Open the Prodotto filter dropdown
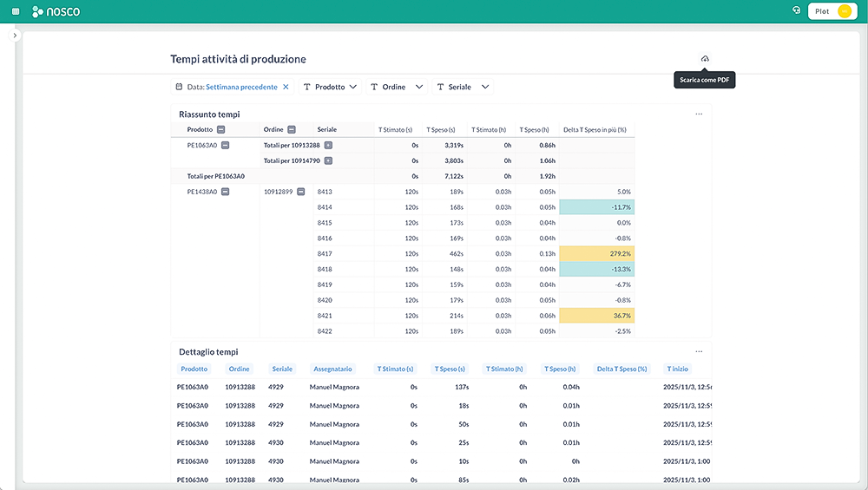Image resolution: width=868 pixels, height=490 pixels. [330, 87]
